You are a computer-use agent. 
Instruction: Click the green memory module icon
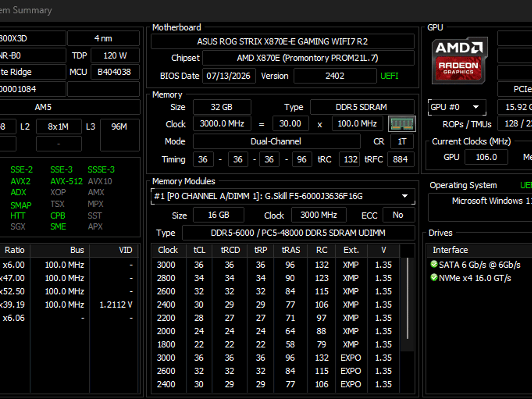pyautogui.click(x=402, y=124)
